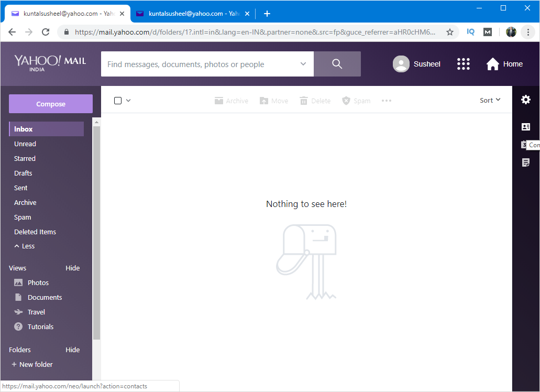Click the browser Forward arrow
Image resolution: width=540 pixels, height=392 pixels.
(x=29, y=32)
